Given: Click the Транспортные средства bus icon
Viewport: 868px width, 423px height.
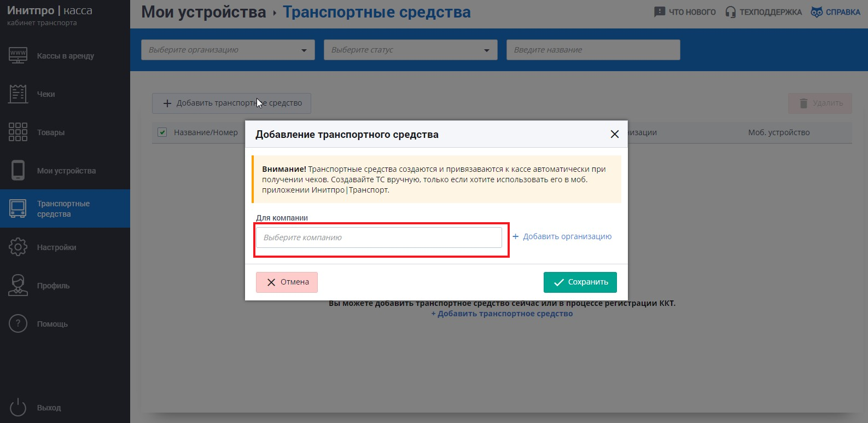Looking at the screenshot, I should click(18, 208).
